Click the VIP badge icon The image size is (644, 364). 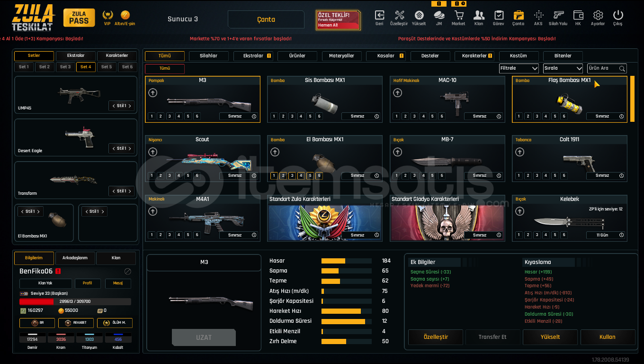click(x=107, y=15)
